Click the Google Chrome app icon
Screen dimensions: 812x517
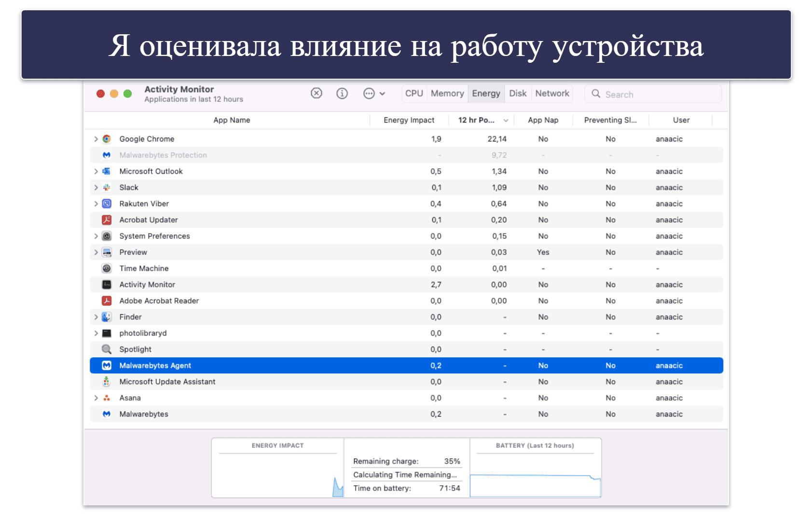(x=107, y=139)
